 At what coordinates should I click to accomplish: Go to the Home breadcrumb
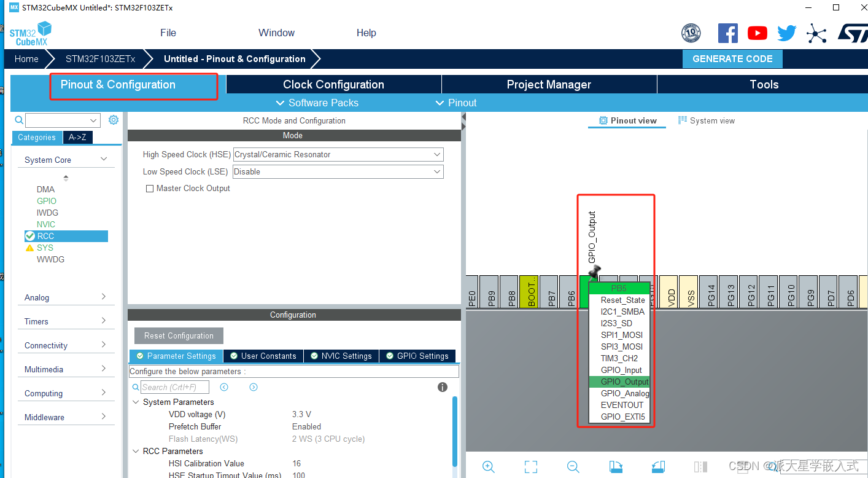[x=26, y=59]
